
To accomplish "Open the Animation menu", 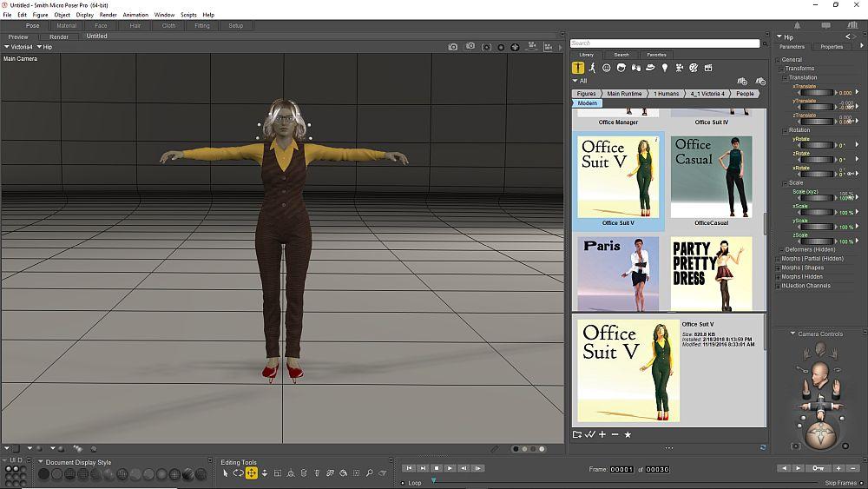I will click(x=135, y=15).
